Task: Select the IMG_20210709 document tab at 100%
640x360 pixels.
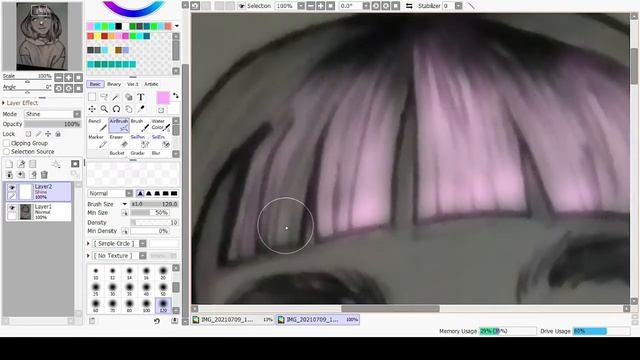Action: pyautogui.click(x=318, y=320)
